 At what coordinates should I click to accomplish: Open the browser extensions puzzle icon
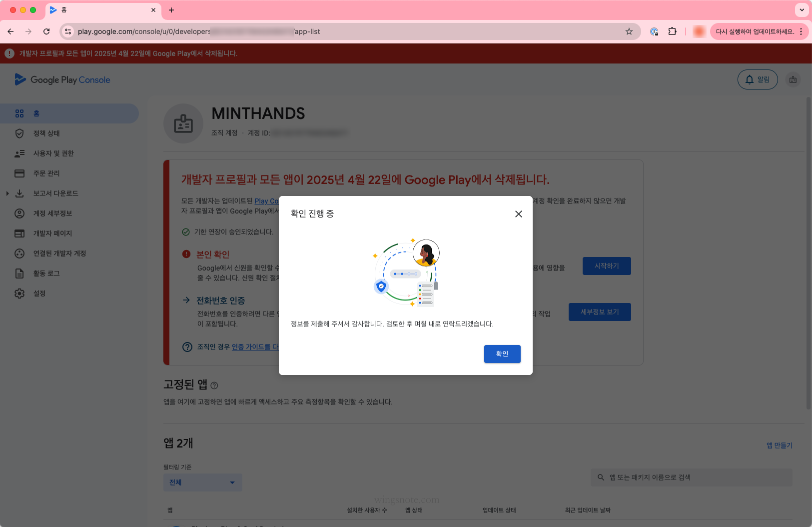[672, 31]
